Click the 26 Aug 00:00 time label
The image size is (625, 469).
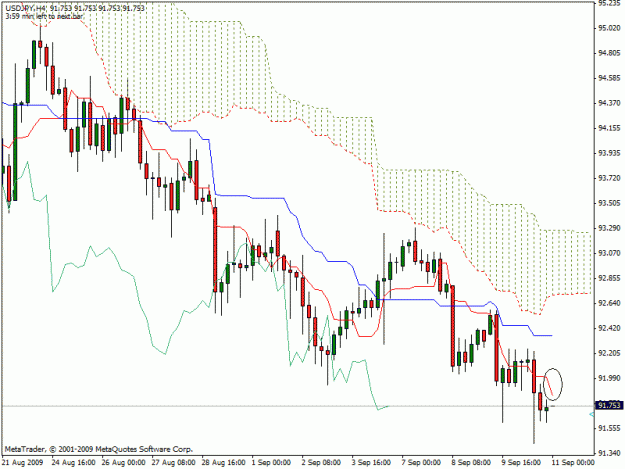(x=124, y=463)
